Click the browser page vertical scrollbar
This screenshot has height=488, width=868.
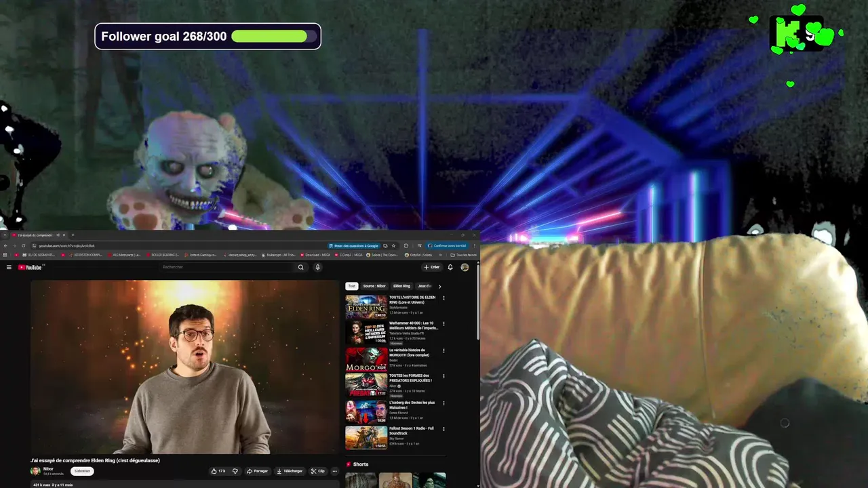pyautogui.click(x=478, y=302)
